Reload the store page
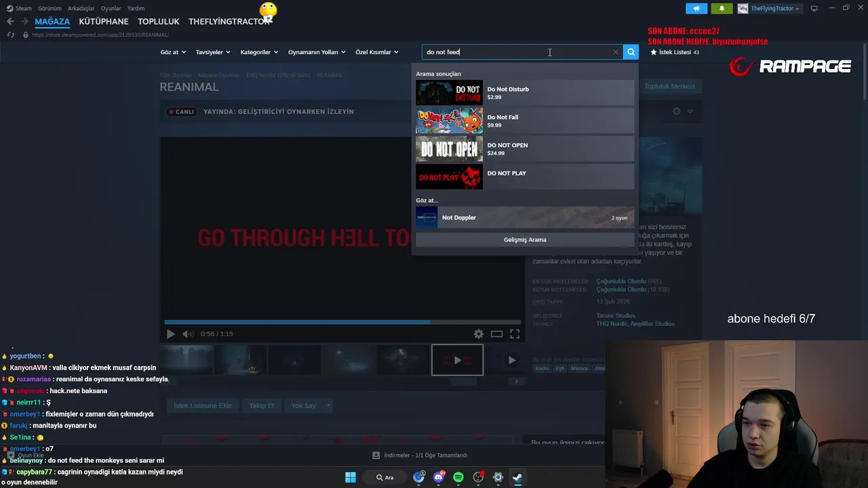This screenshot has width=868, height=488. coord(10,35)
